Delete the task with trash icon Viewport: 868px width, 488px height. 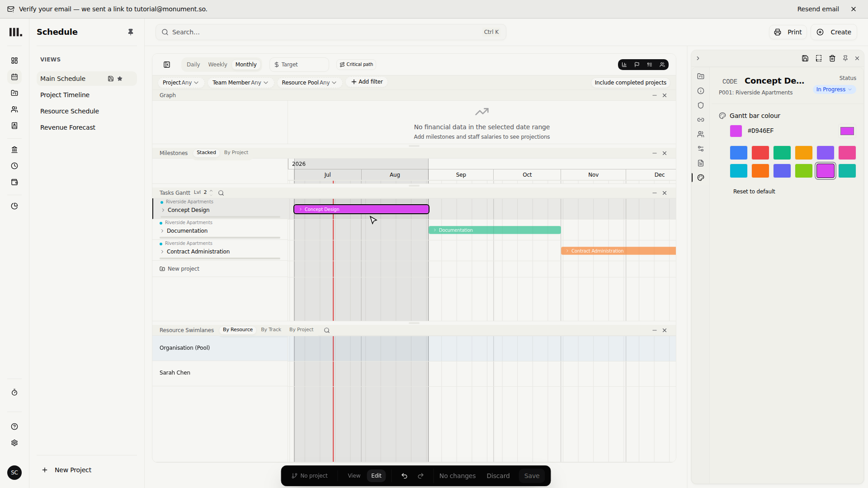pos(832,58)
